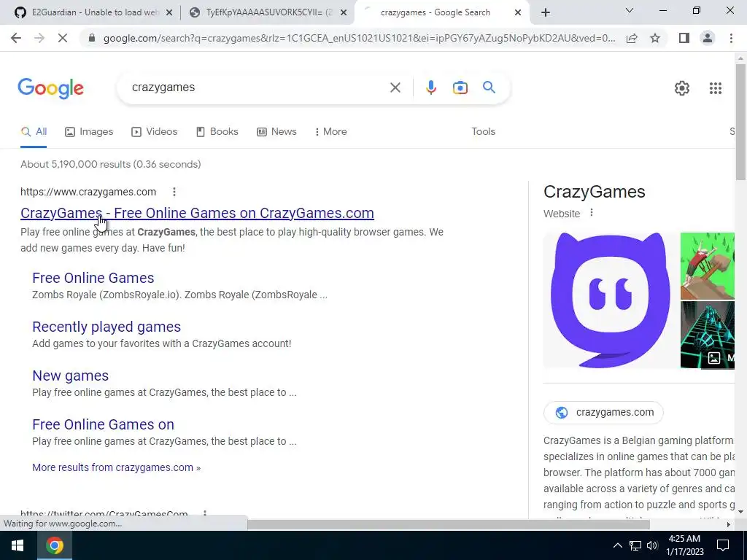Click the neon tunnel game thumbnail
The image size is (747, 560).
pos(708,335)
